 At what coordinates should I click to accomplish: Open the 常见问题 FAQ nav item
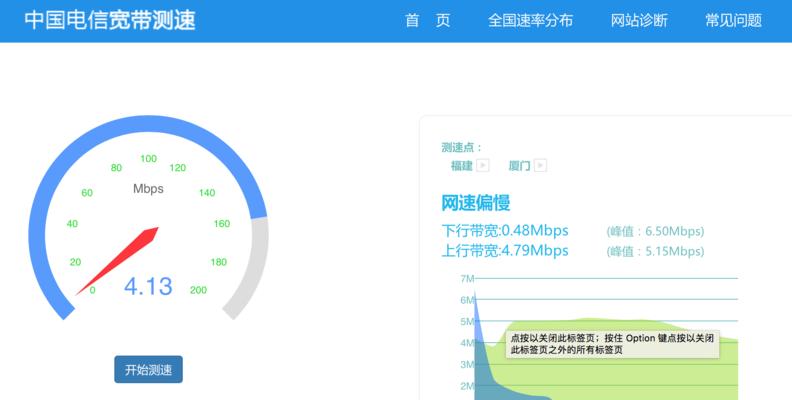coord(733,21)
